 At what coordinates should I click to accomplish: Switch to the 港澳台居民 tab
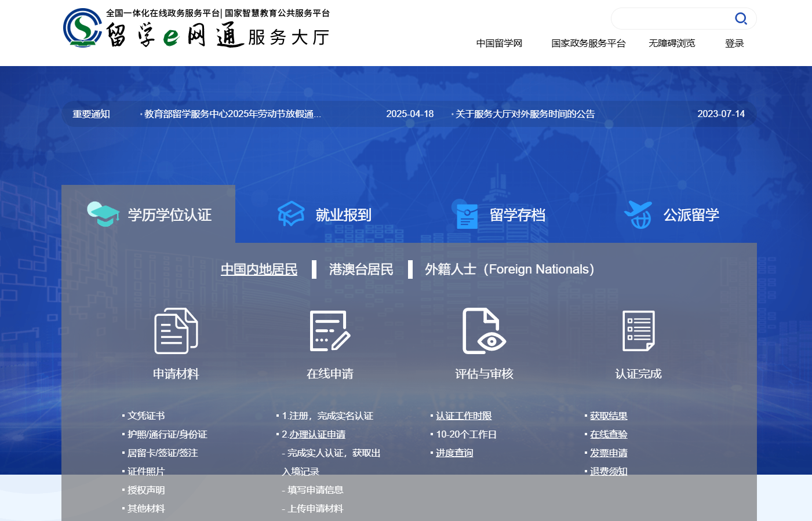click(361, 269)
